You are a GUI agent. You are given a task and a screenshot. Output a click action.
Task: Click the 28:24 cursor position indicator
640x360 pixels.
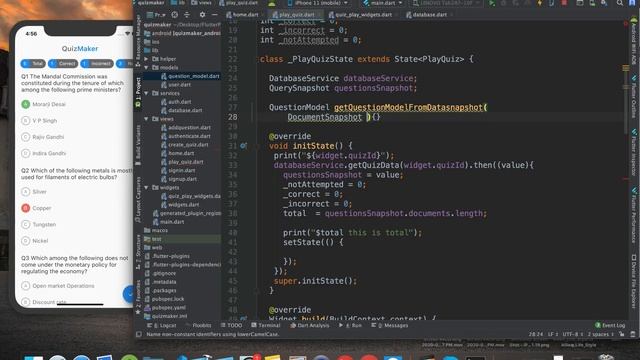coord(536,334)
